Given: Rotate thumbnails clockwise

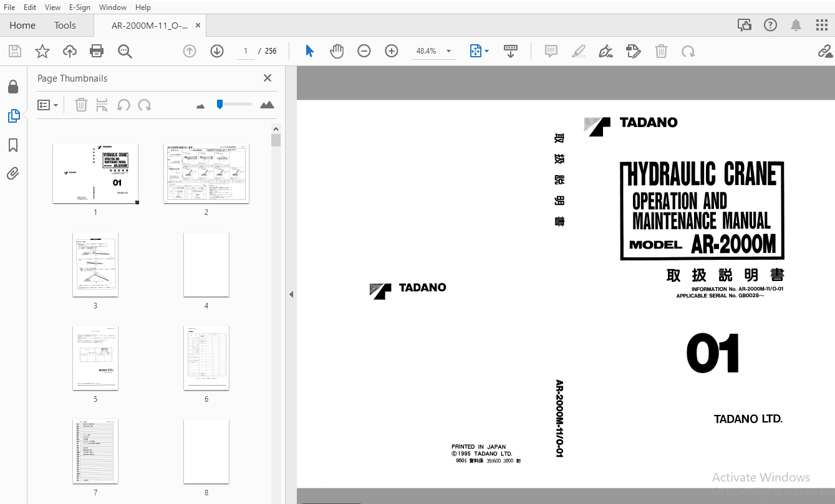Looking at the screenshot, I should 145,105.
